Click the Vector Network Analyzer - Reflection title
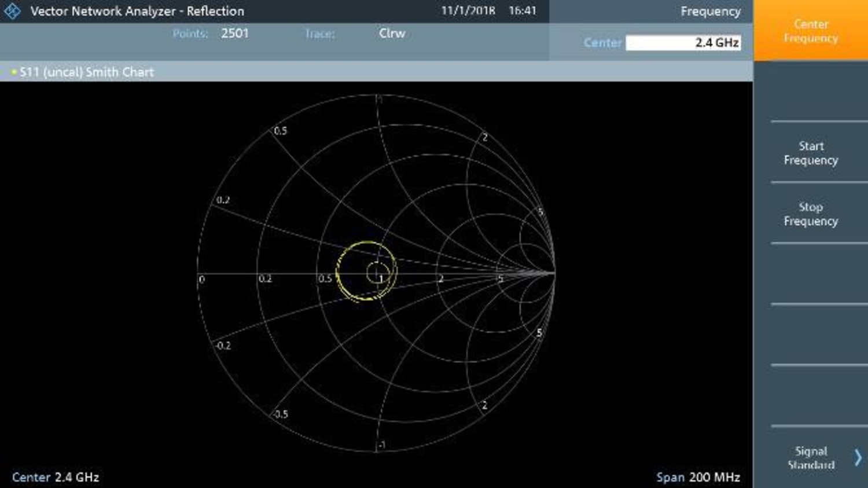 [x=139, y=10]
